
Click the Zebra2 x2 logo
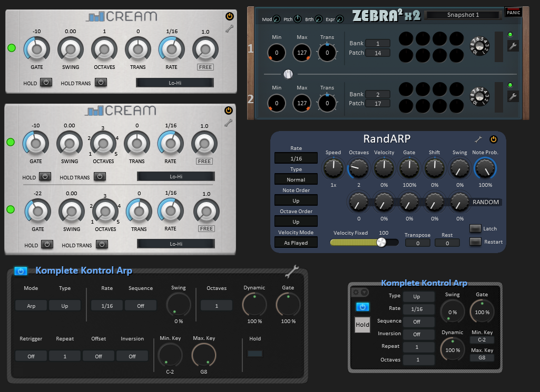386,15
